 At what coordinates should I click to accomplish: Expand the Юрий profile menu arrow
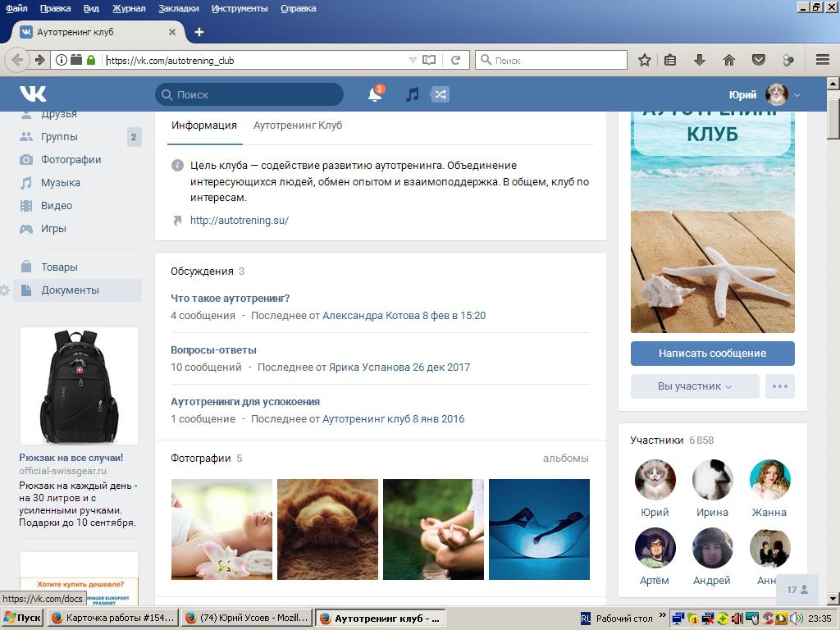point(797,95)
